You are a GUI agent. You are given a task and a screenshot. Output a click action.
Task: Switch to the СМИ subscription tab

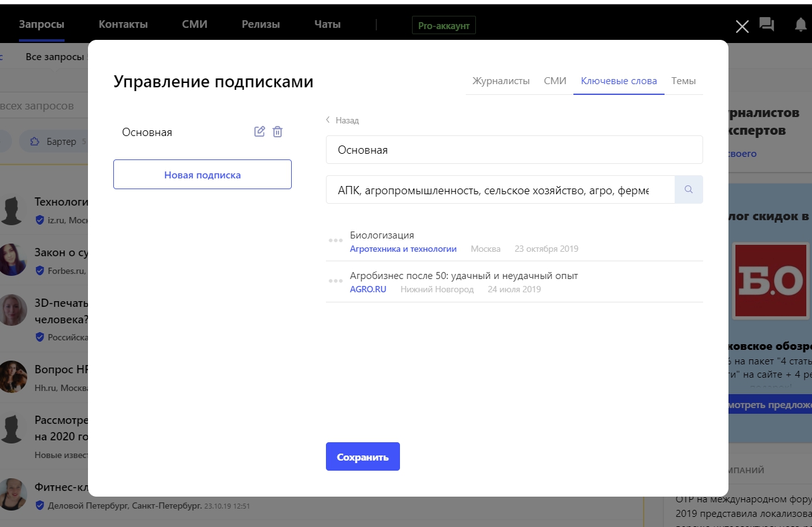click(x=555, y=81)
